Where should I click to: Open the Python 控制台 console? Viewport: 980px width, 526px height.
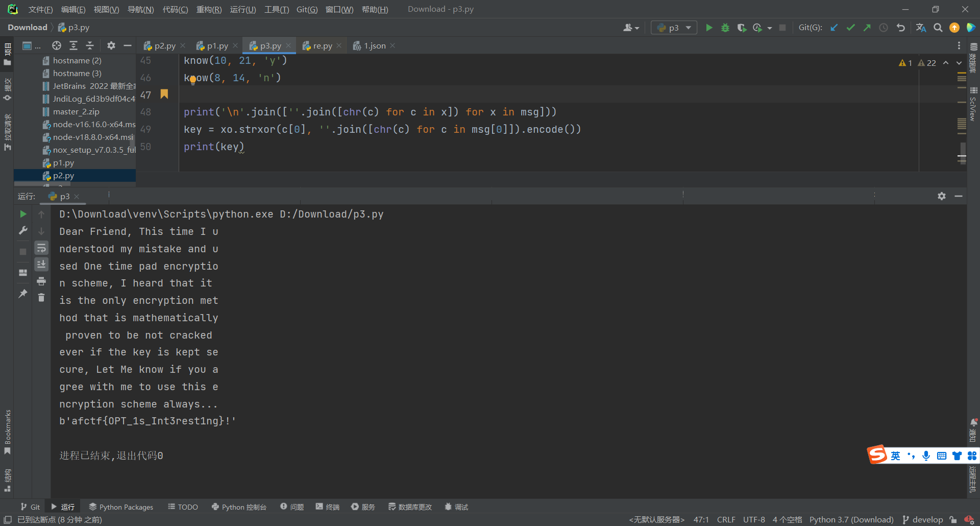(x=239, y=507)
